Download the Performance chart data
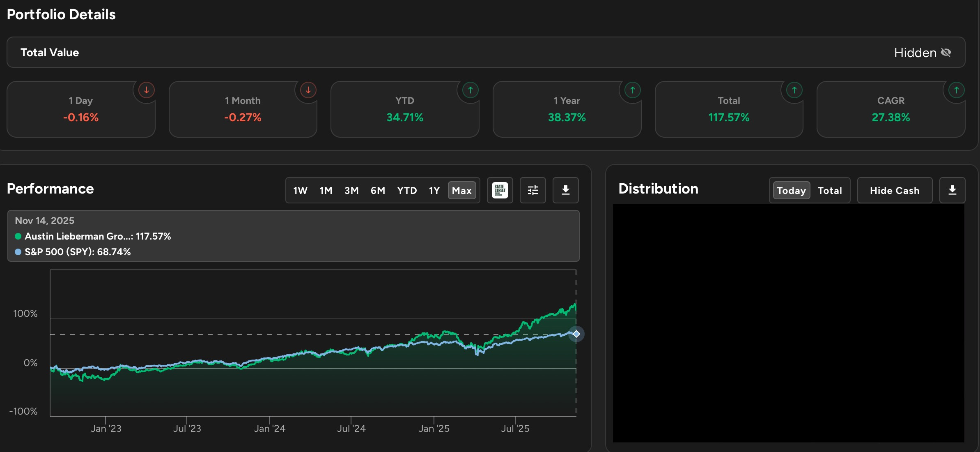This screenshot has width=980, height=452. pos(565,190)
